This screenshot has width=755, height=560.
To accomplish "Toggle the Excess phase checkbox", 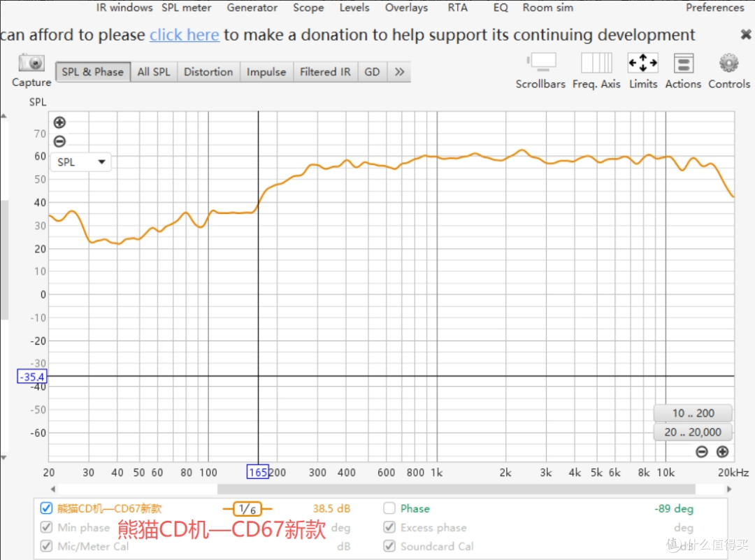I will pos(389,527).
